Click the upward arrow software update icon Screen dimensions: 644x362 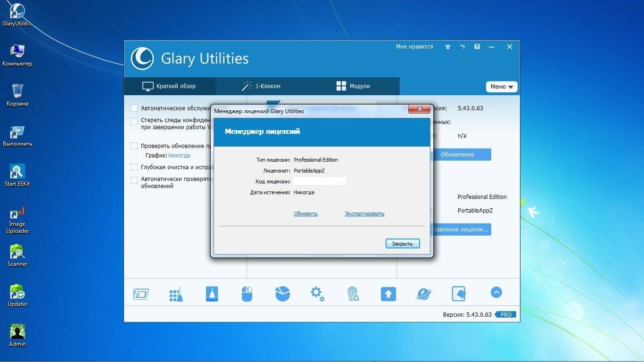pos(388,294)
